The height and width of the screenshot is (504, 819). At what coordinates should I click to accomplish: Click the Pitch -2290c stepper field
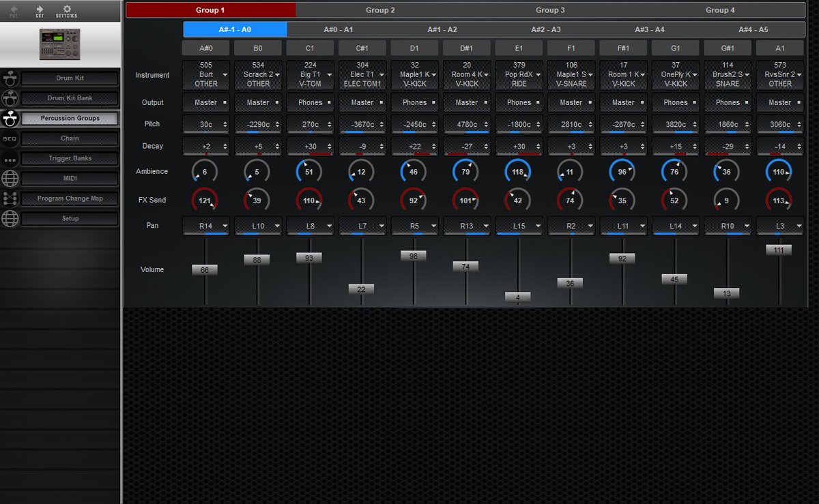[258, 124]
